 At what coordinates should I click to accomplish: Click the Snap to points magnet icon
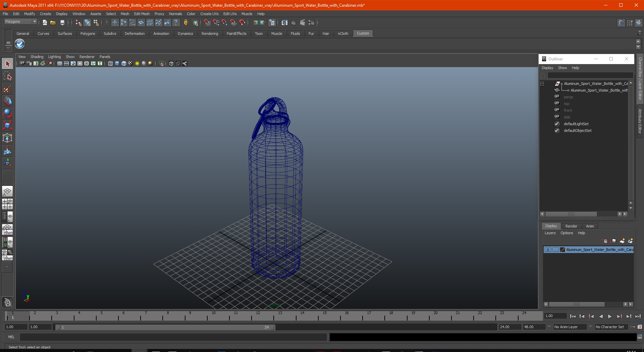coord(225,22)
